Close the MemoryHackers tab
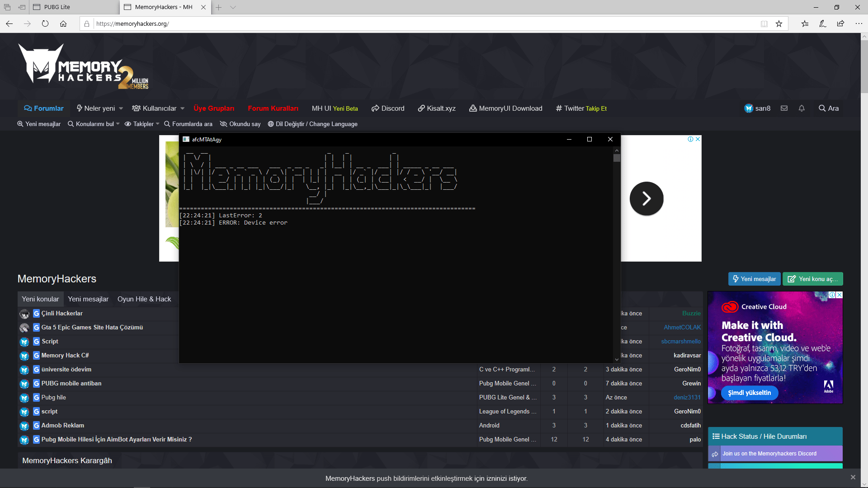This screenshot has height=488, width=868. click(203, 7)
